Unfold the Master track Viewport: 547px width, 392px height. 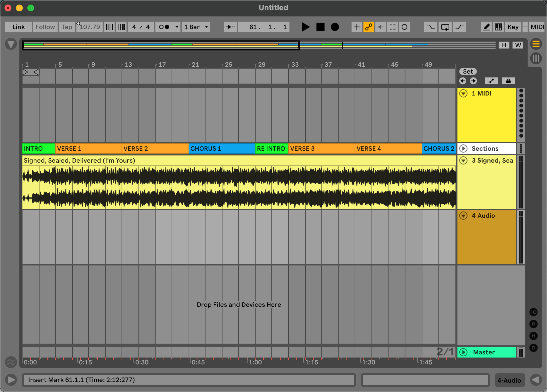click(464, 352)
